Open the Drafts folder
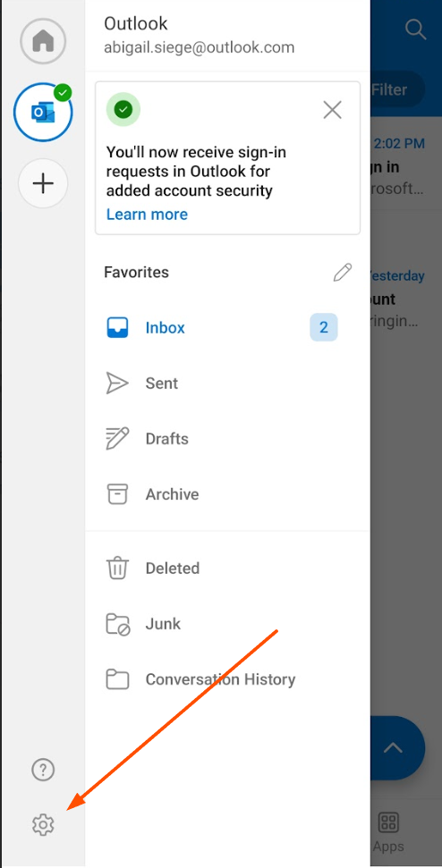Viewport: 442px width, 868px height. [227, 438]
